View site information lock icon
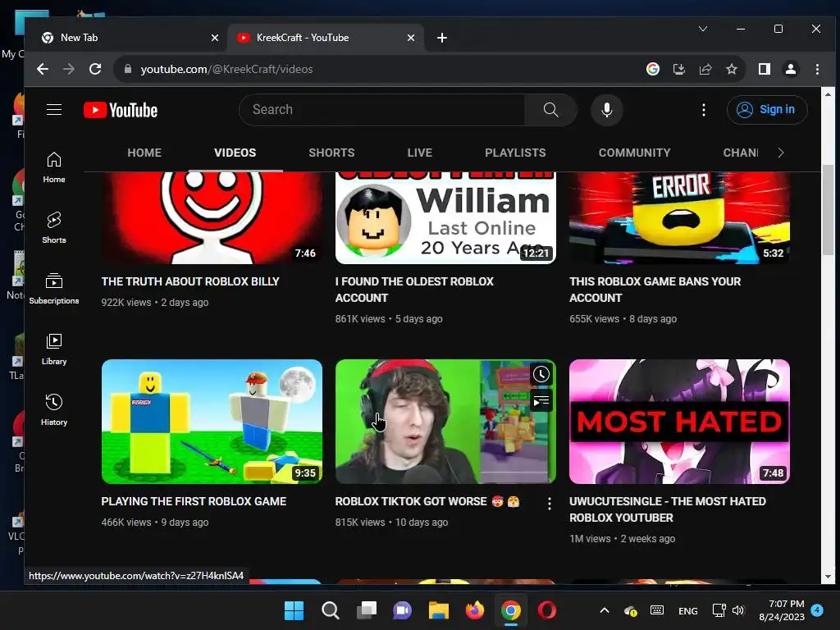 (x=127, y=69)
